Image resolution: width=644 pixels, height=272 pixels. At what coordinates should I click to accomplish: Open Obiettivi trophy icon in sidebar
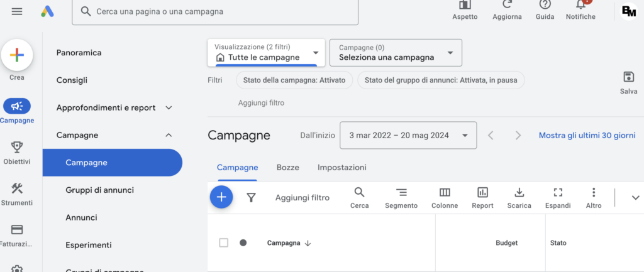point(17,147)
